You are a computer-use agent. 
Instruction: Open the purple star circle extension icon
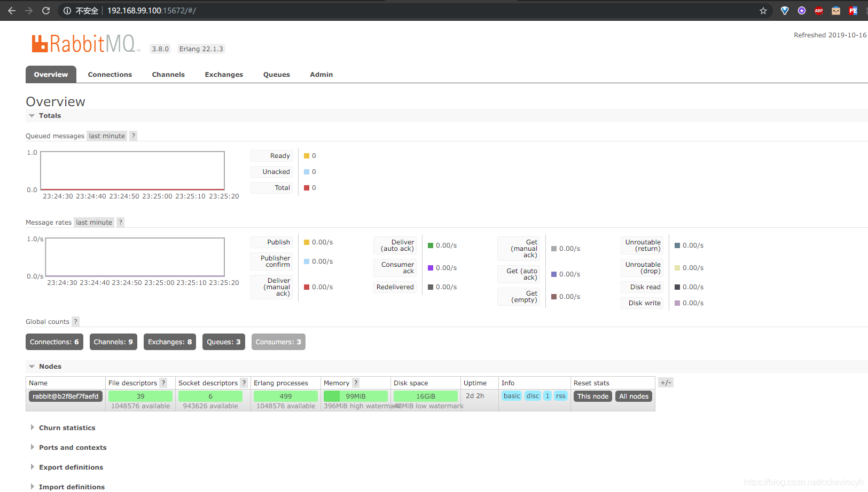click(x=802, y=11)
